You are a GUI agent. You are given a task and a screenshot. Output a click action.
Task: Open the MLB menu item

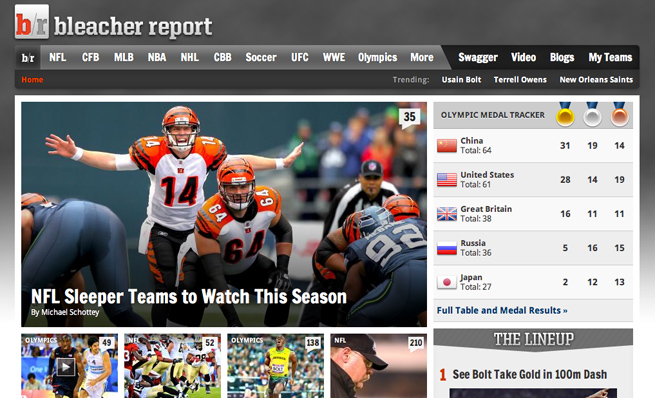(x=124, y=57)
